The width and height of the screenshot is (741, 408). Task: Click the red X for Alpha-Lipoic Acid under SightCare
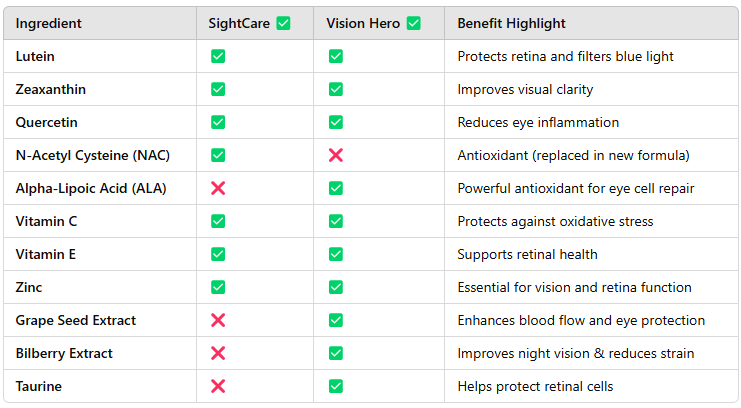(218, 188)
